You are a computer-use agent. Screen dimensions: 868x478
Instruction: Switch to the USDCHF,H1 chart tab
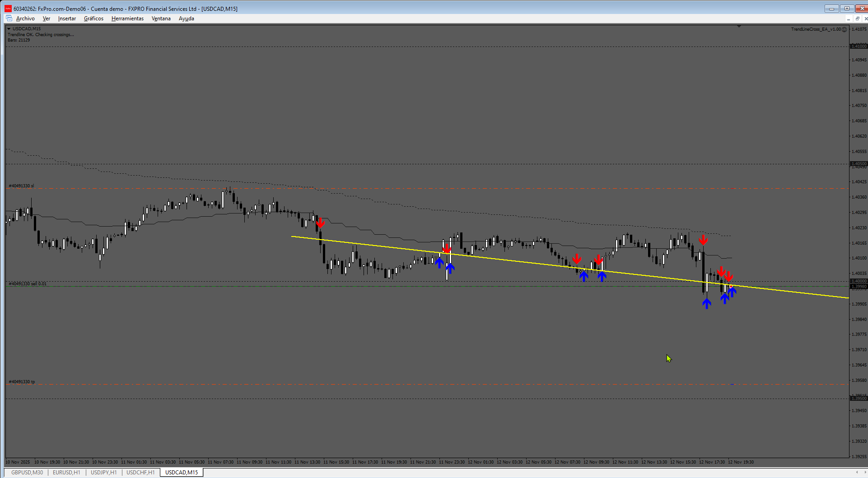pyautogui.click(x=140, y=473)
